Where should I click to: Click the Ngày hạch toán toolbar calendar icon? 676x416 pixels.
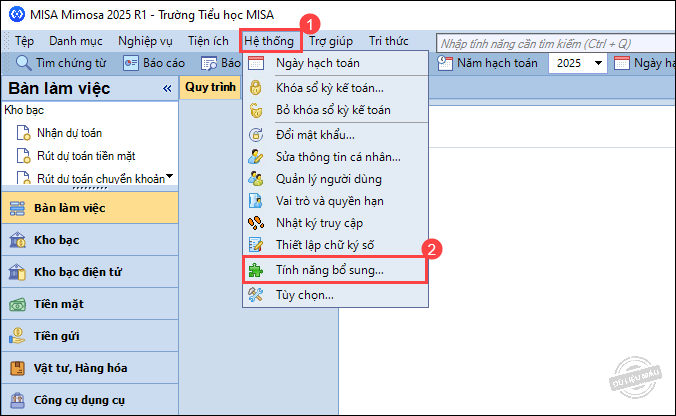[622, 63]
